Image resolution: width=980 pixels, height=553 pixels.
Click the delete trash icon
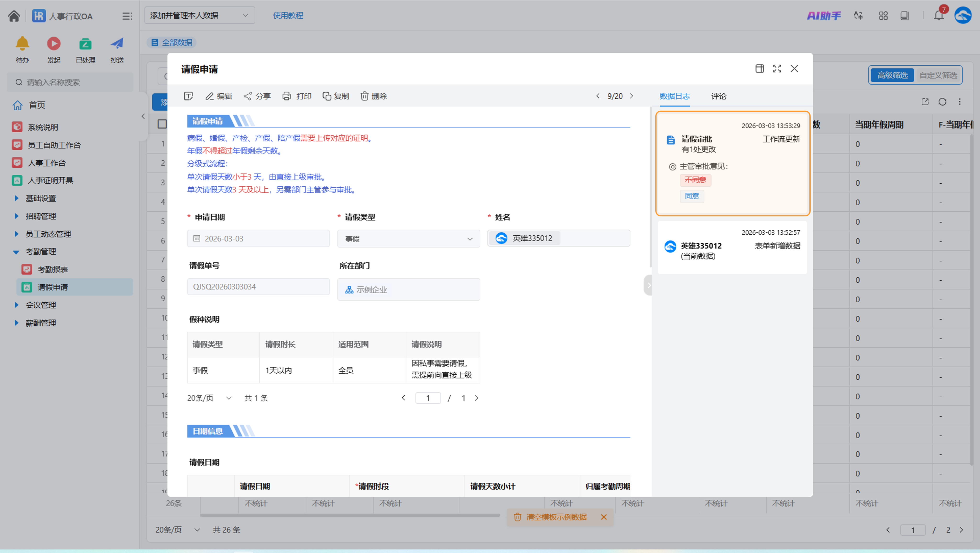coord(364,96)
